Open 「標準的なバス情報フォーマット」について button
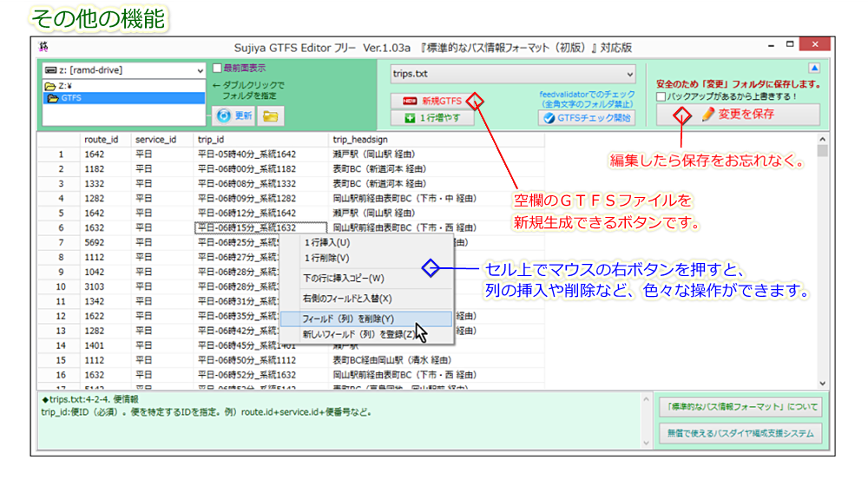This screenshot has height=480, width=868. (739, 406)
